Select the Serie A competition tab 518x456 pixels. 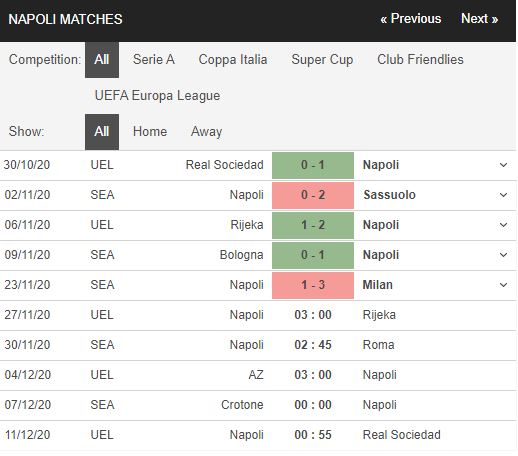pyautogui.click(x=154, y=60)
